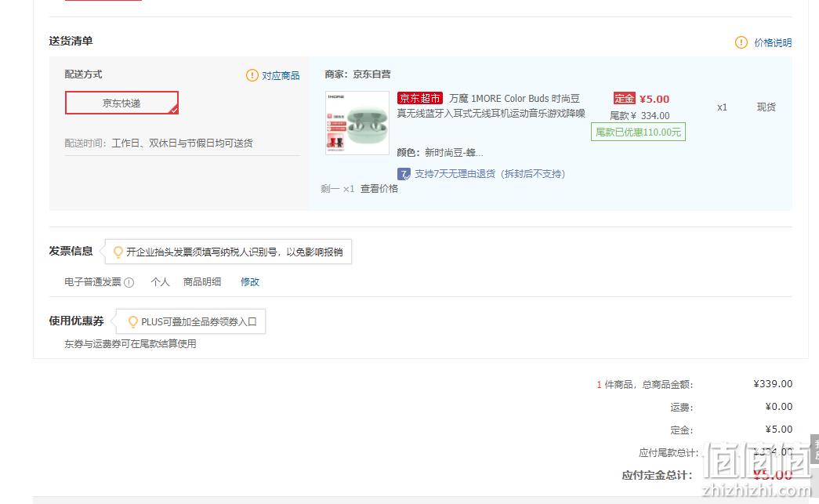
Task: Open the 对应商品 link
Action: pyautogui.click(x=281, y=76)
